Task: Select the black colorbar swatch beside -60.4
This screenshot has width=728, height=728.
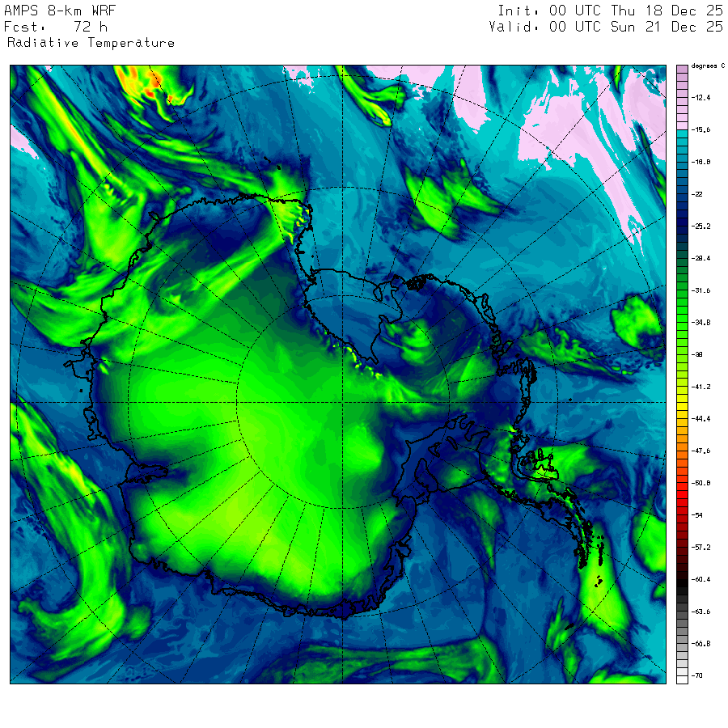Action: click(682, 583)
